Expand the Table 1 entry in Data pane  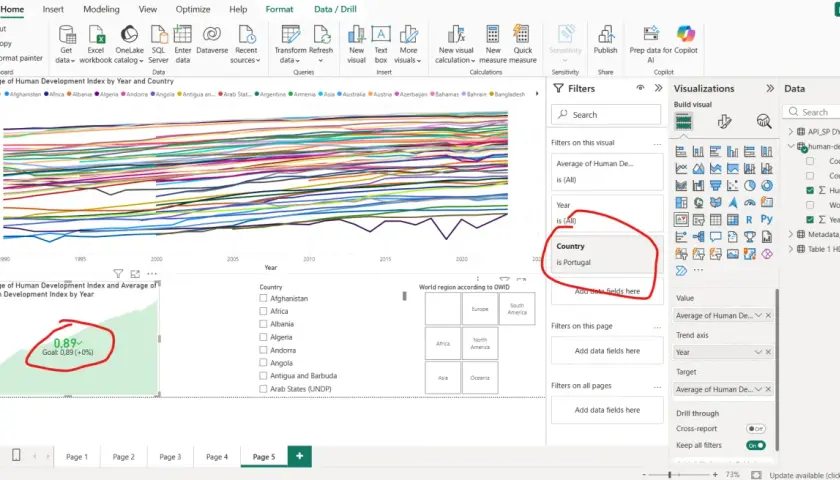click(x=791, y=249)
